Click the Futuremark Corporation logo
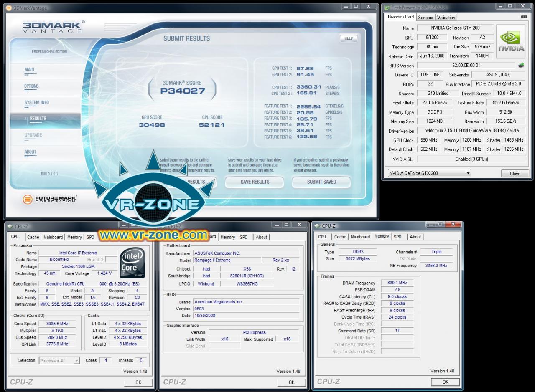 (50, 199)
